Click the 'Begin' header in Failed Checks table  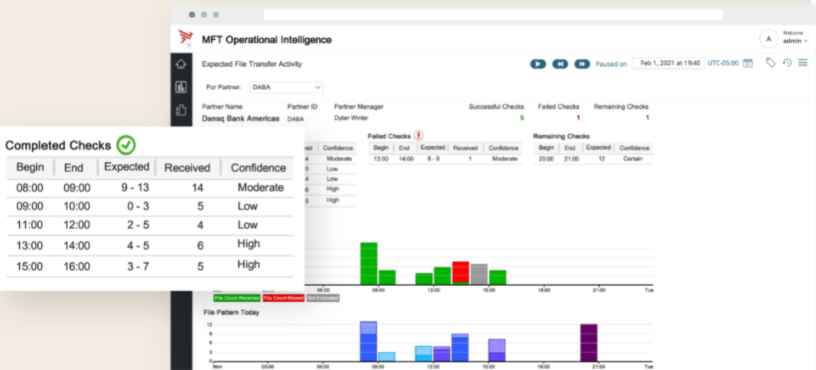(x=381, y=148)
